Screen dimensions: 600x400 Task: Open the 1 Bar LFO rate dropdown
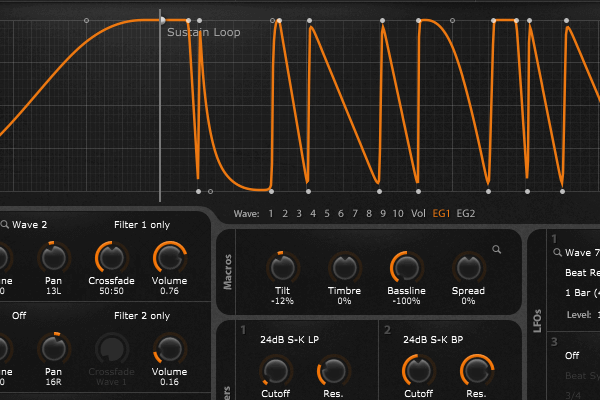tap(582, 293)
